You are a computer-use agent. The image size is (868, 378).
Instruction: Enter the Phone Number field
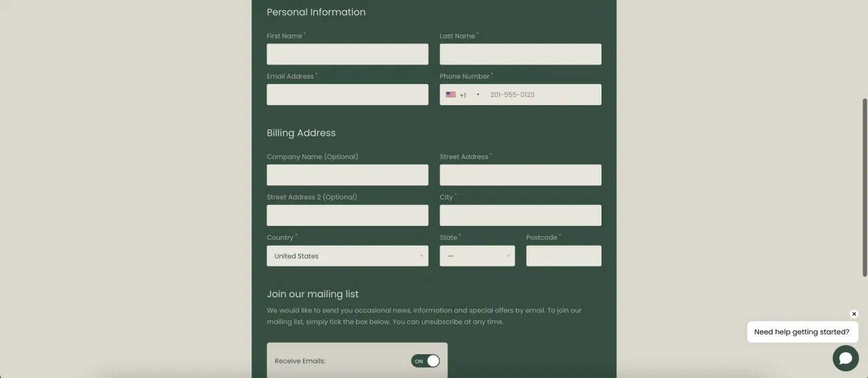(542, 95)
